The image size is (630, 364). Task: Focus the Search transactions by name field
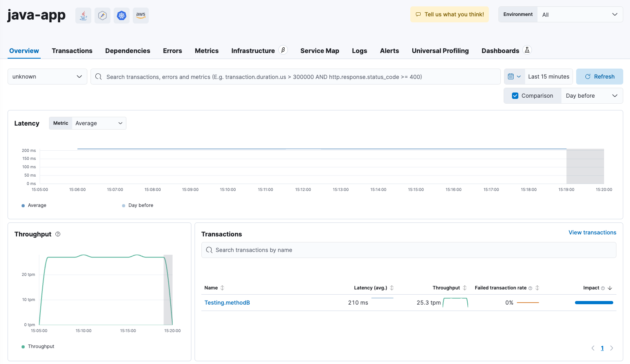pos(409,250)
